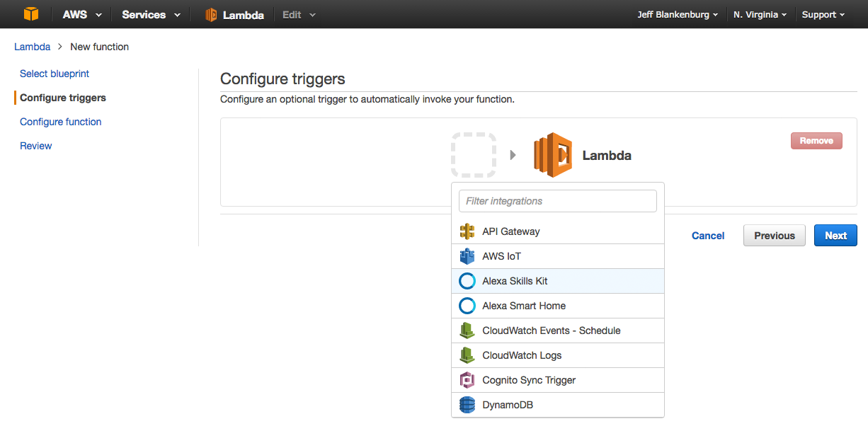868x431 pixels.
Task: Open the Support dropdown menu
Action: click(x=823, y=15)
